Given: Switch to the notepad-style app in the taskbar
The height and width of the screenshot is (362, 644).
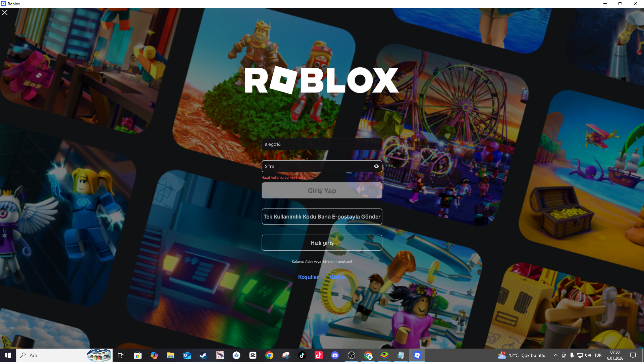Looking at the screenshot, I should pyautogui.click(x=401, y=355).
